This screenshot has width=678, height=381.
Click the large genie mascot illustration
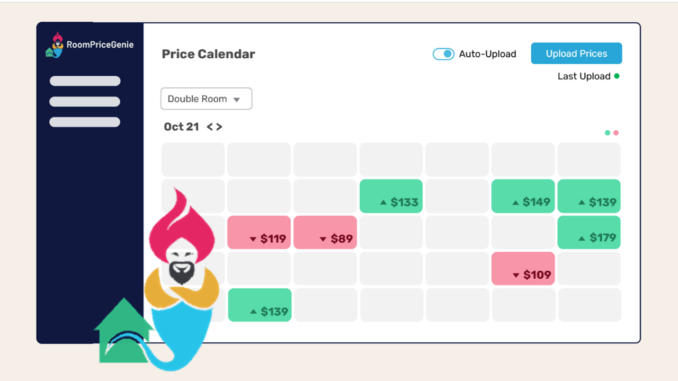182,277
